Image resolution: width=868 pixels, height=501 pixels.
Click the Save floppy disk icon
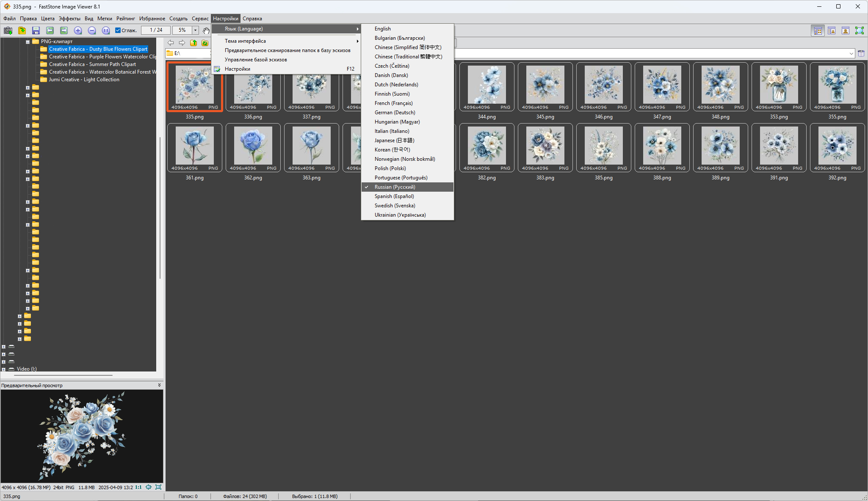point(36,30)
